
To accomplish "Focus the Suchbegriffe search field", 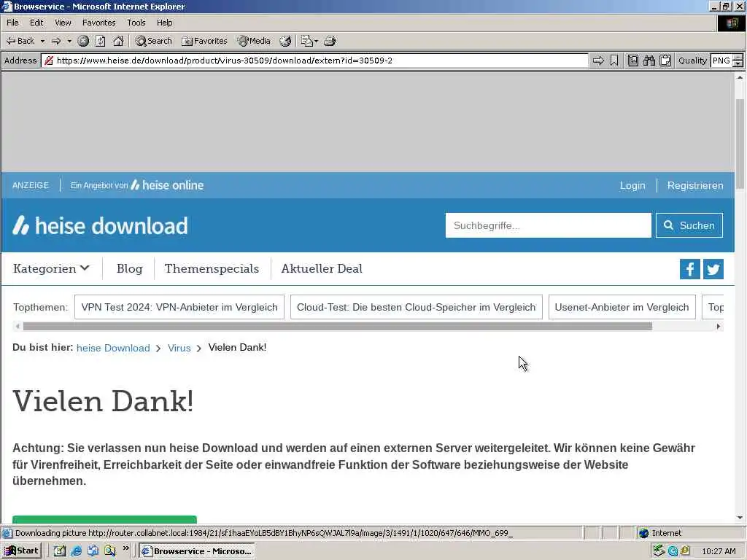I will coord(548,225).
